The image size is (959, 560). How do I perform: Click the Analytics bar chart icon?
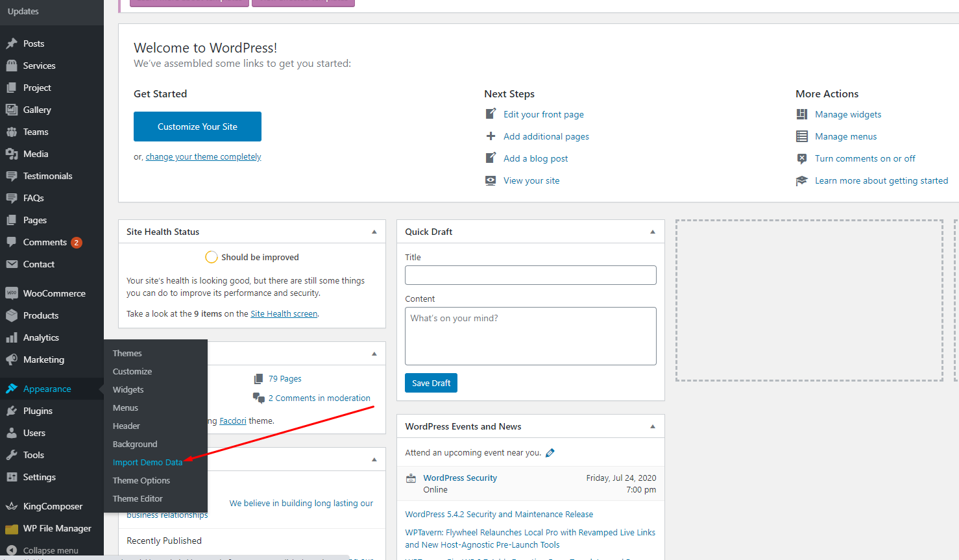tap(12, 337)
